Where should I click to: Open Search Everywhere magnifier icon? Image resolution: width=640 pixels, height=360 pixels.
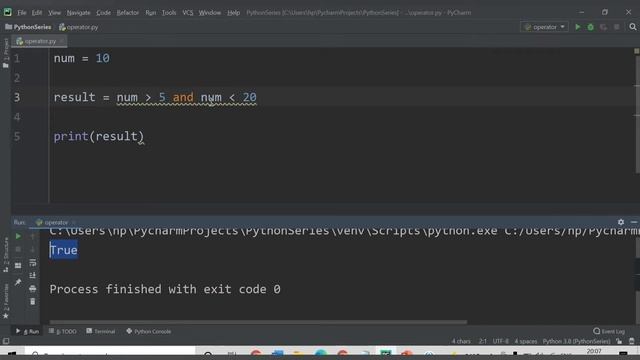[x=633, y=27]
